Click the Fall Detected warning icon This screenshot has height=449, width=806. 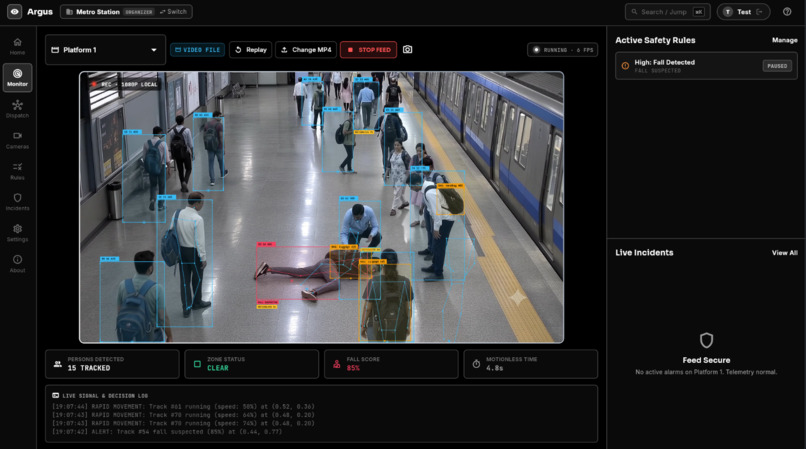tap(625, 66)
